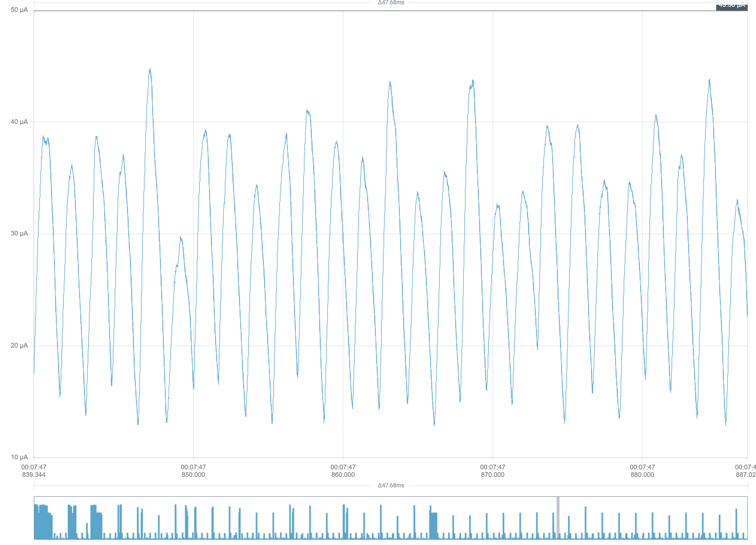Image resolution: width=756 pixels, height=545 pixels.
Task: Click the 10 µA y-axis label
Action: 19,457
